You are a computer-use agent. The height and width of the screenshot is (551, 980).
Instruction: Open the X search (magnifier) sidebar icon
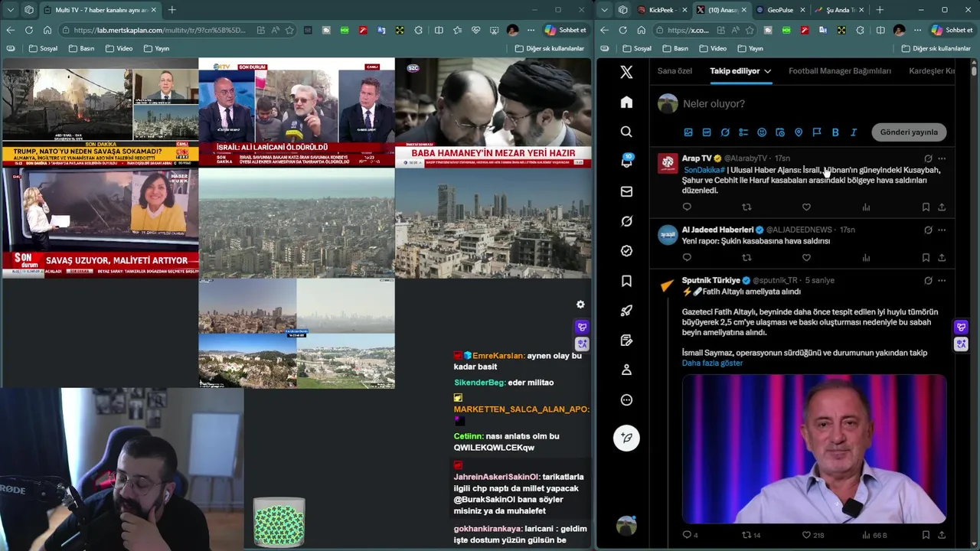pos(626,132)
